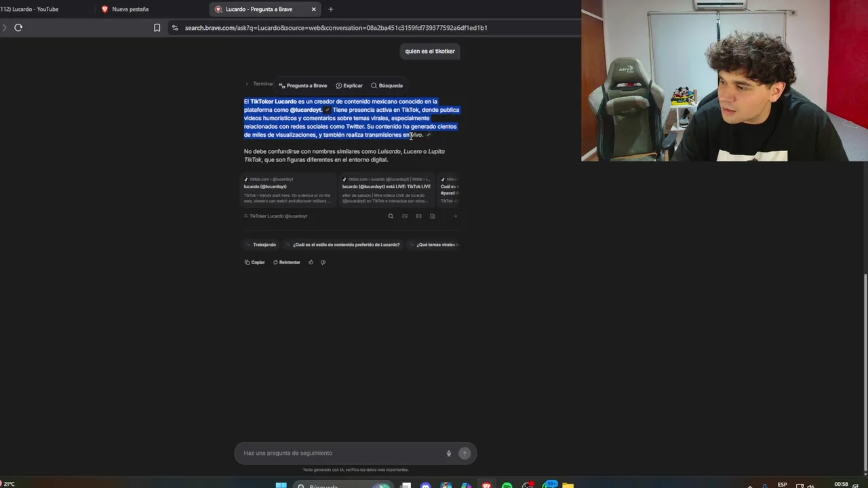Give the answer a thumbs down
The height and width of the screenshot is (488, 868).
[323, 262]
